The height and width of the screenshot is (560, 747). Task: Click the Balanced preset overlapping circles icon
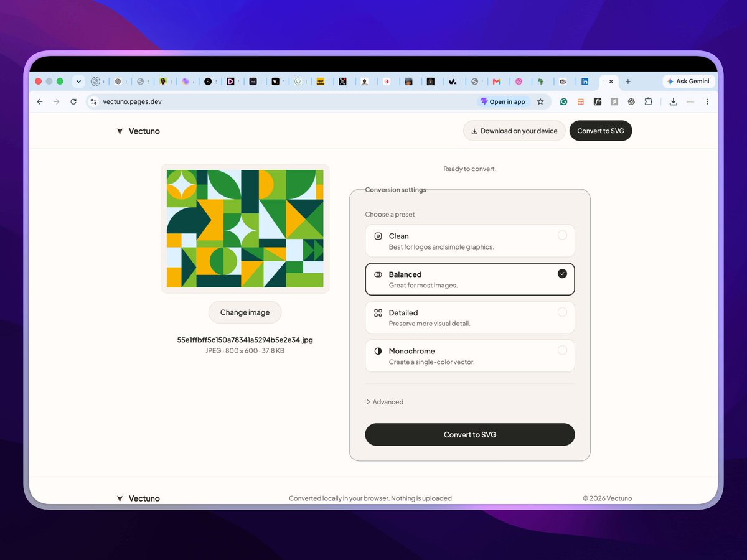coord(378,274)
